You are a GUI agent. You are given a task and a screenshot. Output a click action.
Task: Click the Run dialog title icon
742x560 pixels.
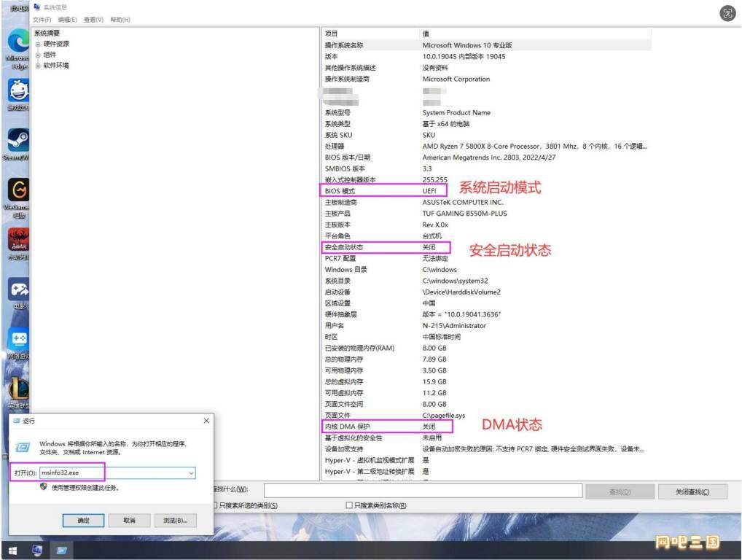pos(17,420)
